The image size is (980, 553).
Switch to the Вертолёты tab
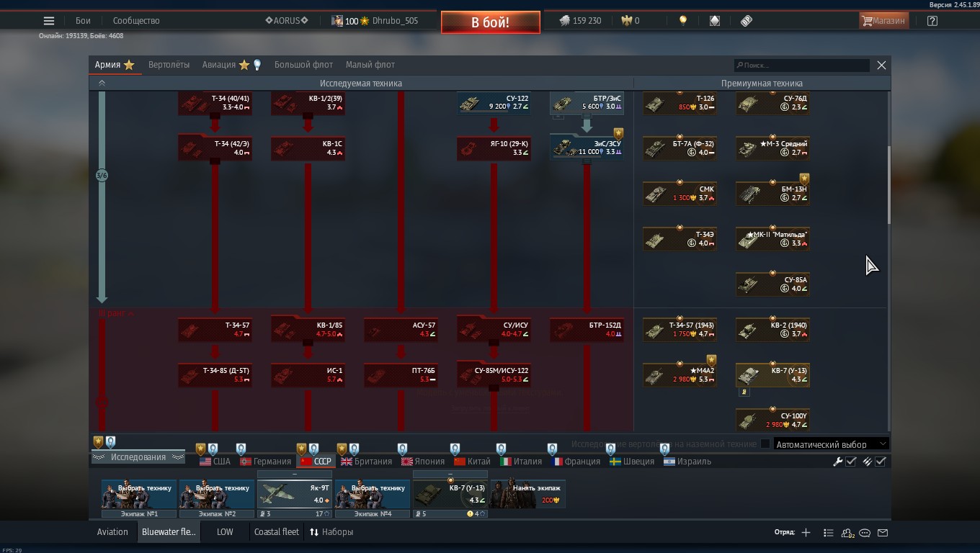pyautogui.click(x=169, y=65)
